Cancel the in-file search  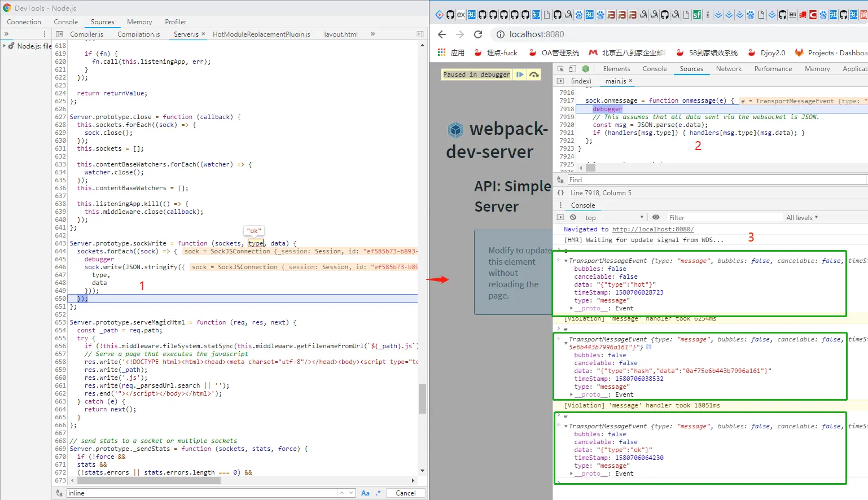[405, 493]
